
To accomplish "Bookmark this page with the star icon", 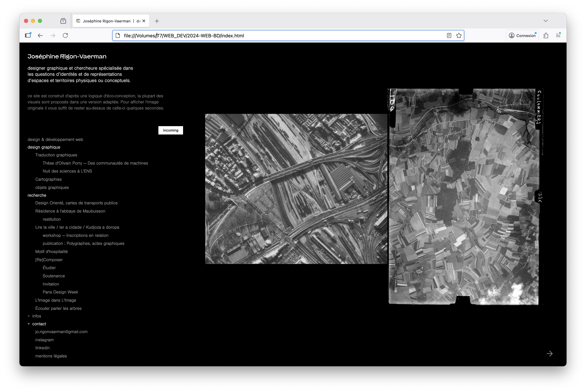I will click(459, 35).
